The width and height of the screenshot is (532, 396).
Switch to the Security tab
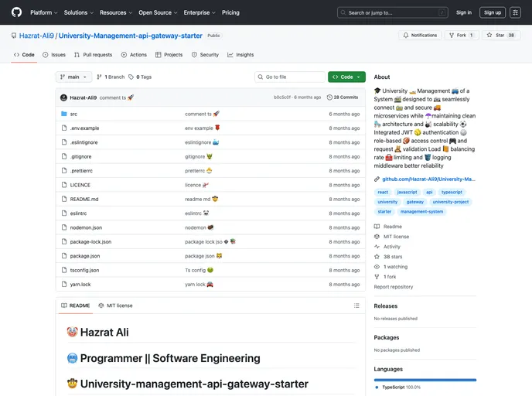[205, 55]
